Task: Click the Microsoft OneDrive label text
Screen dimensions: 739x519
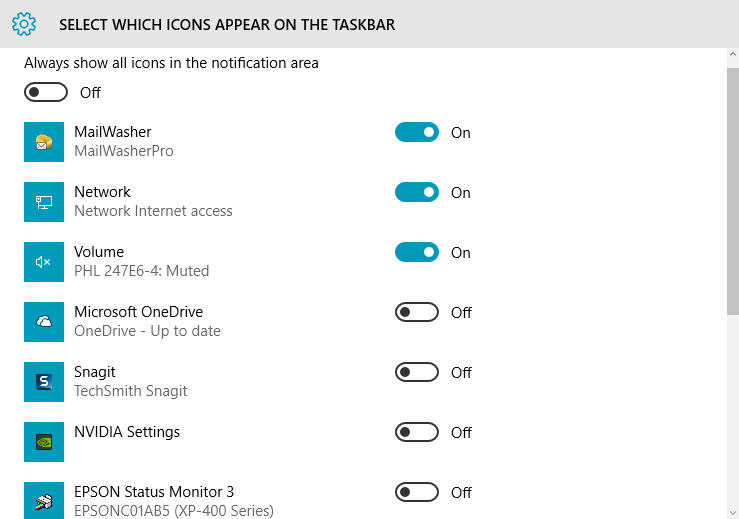Action: 139,312
